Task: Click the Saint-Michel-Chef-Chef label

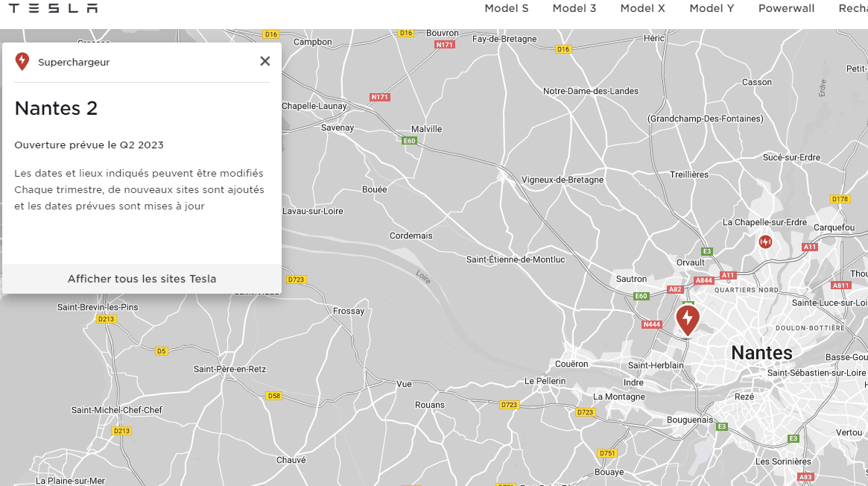Action: pyautogui.click(x=117, y=410)
